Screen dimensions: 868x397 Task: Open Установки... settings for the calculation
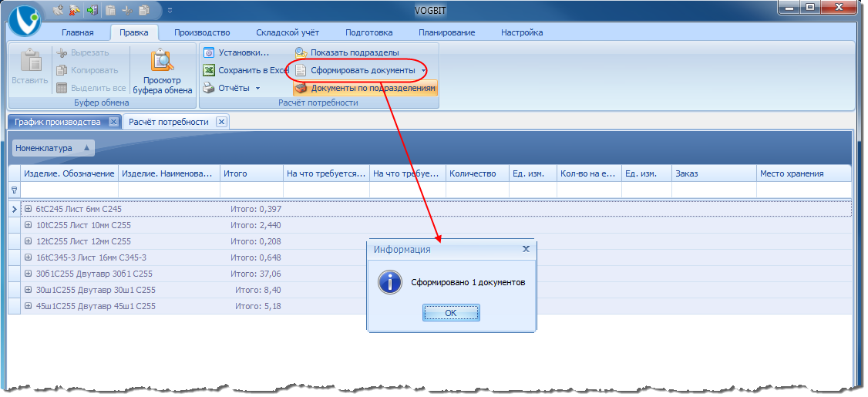coord(237,53)
